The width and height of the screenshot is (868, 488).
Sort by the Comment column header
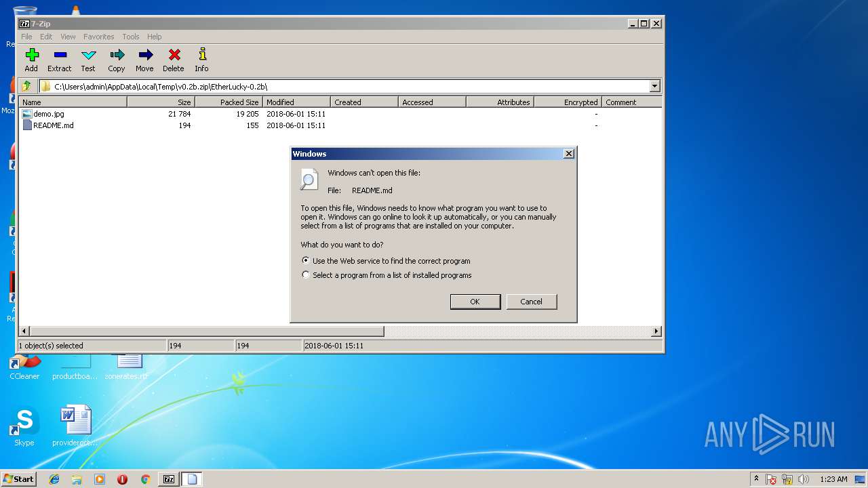631,102
